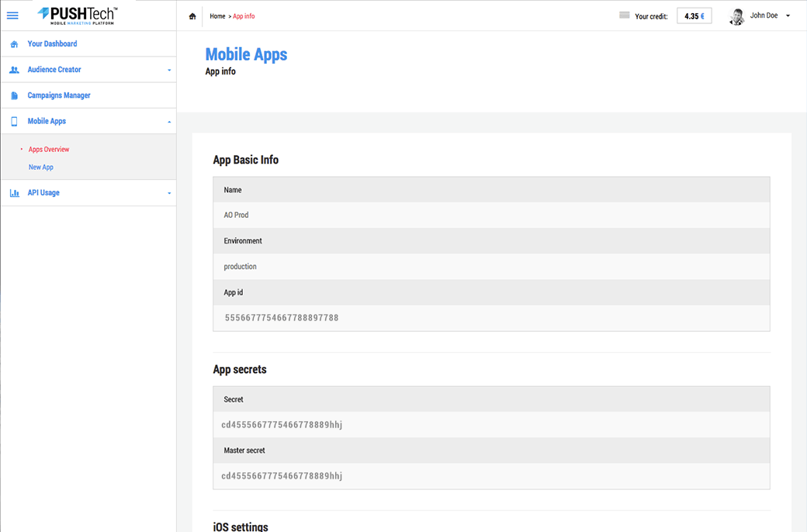Image resolution: width=807 pixels, height=532 pixels.
Task: Select the production environment value
Action: tap(240, 267)
